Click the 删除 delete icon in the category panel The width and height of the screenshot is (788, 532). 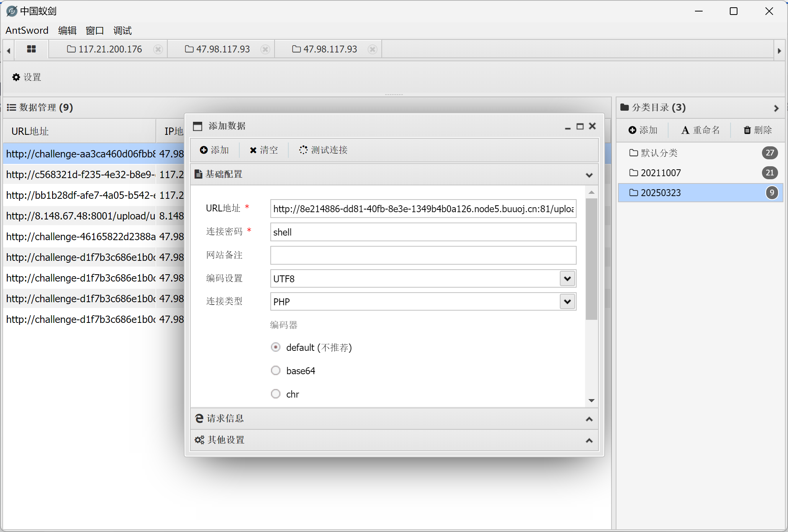pos(747,130)
